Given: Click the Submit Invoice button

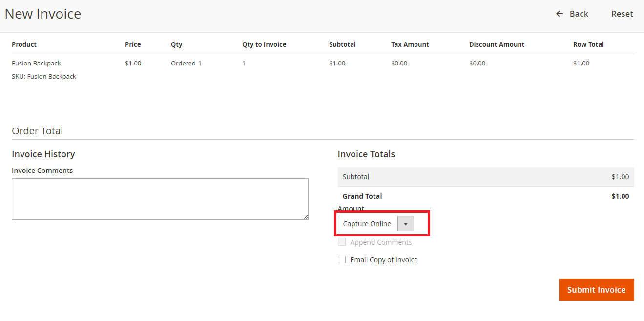Looking at the screenshot, I should point(596,290).
